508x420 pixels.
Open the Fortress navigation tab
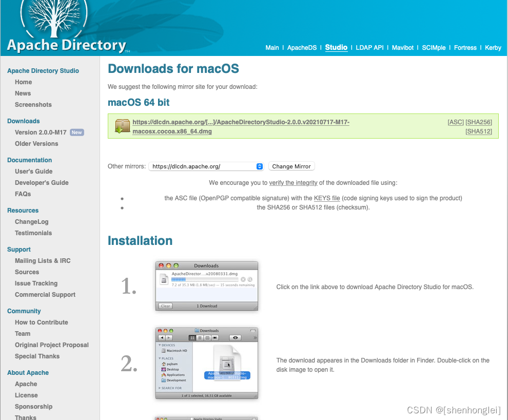click(465, 48)
